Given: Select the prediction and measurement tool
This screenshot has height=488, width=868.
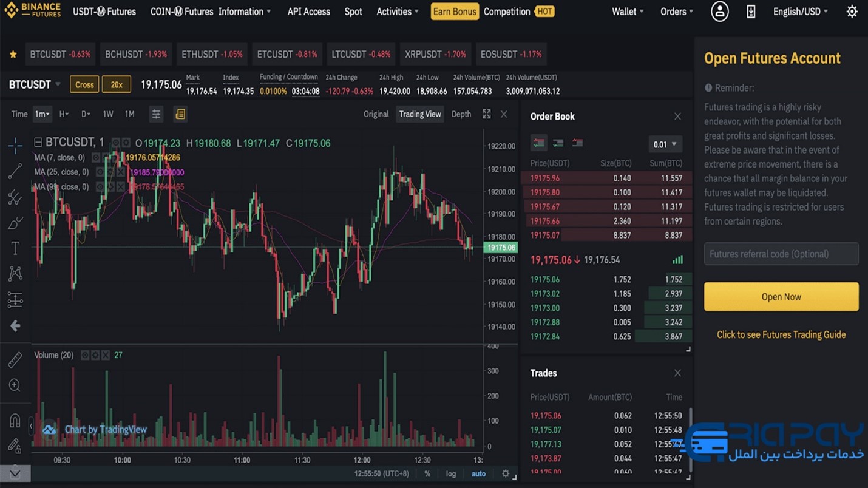Looking at the screenshot, I should [15, 300].
